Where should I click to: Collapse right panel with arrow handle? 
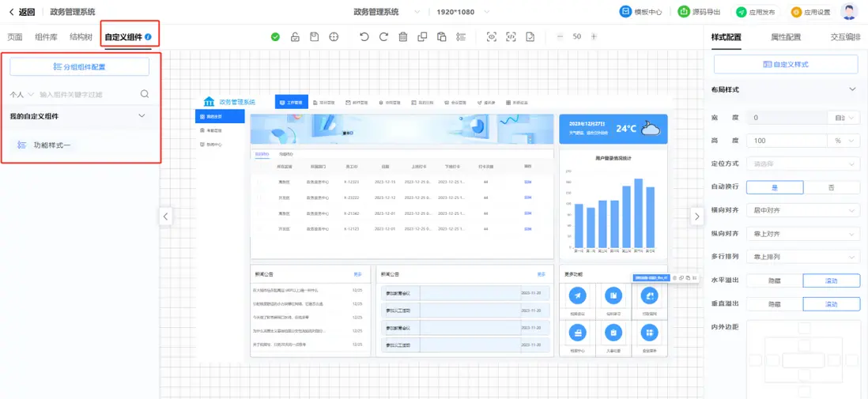[x=697, y=216]
